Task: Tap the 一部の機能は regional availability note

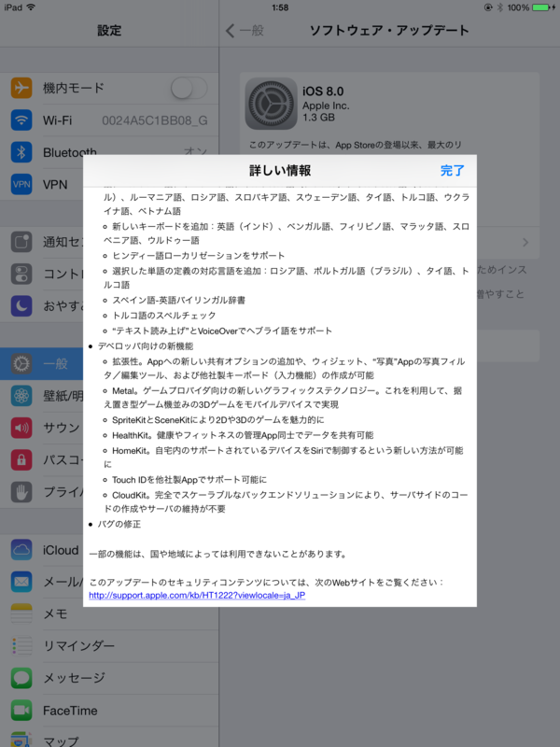Action: point(218,554)
